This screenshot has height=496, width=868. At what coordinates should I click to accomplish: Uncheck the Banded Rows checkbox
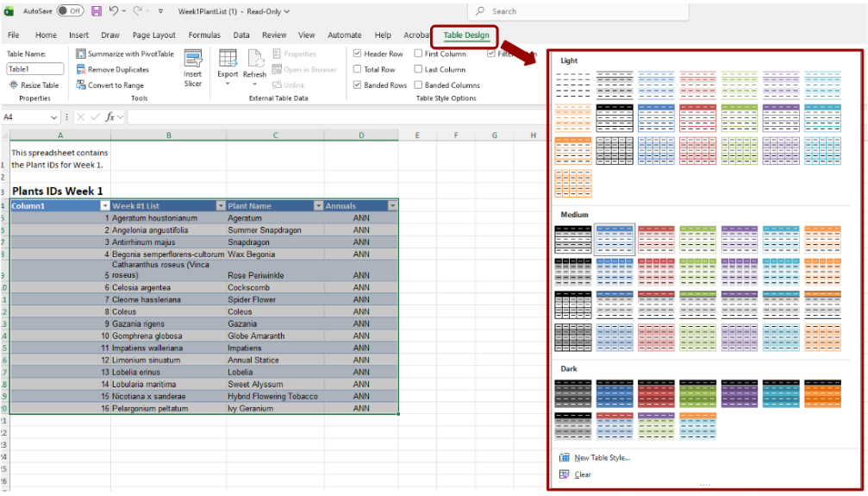point(357,85)
